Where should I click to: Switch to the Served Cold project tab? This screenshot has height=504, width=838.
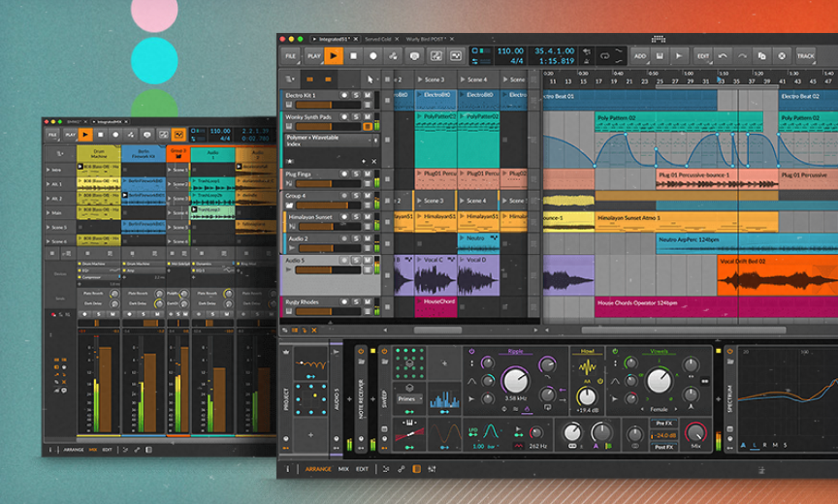coord(378,39)
